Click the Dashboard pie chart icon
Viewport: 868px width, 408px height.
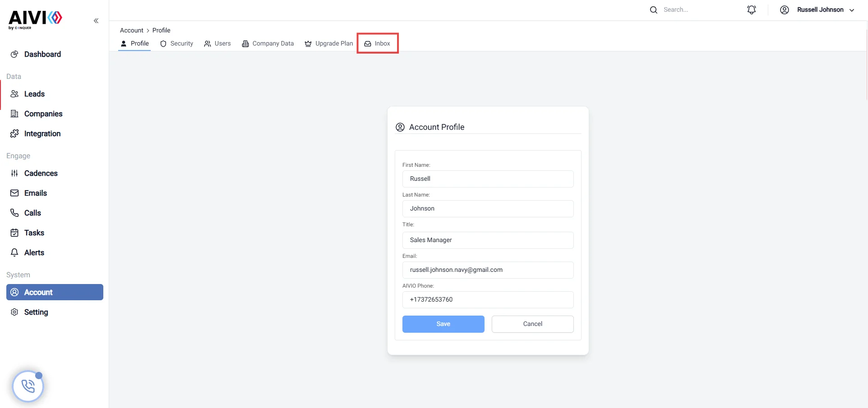click(14, 54)
